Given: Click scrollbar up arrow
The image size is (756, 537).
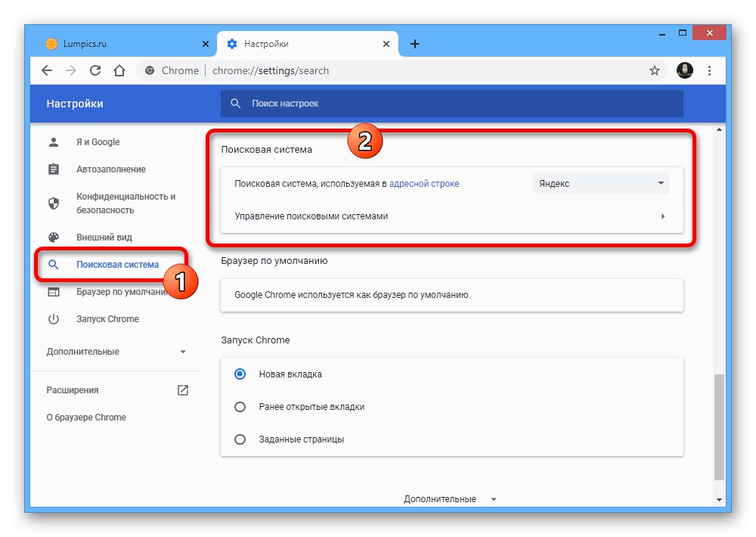Looking at the screenshot, I should click(x=719, y=129).
